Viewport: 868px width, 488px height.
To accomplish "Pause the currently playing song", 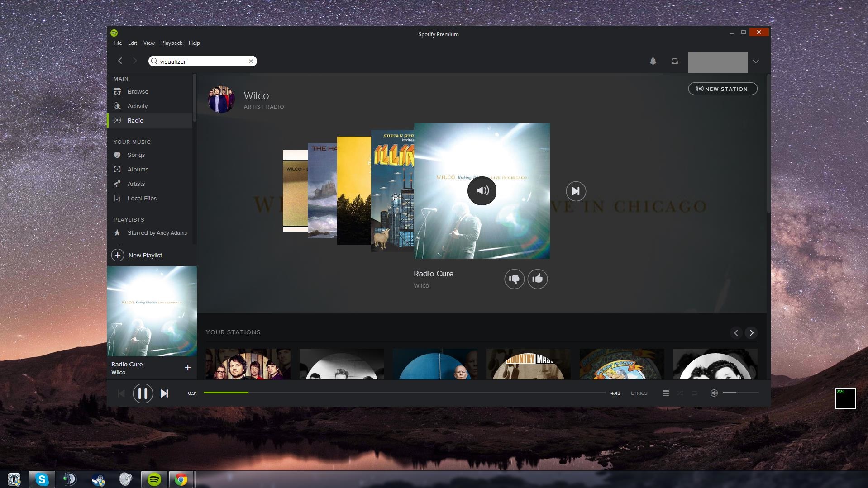I will tap(142, 393).
